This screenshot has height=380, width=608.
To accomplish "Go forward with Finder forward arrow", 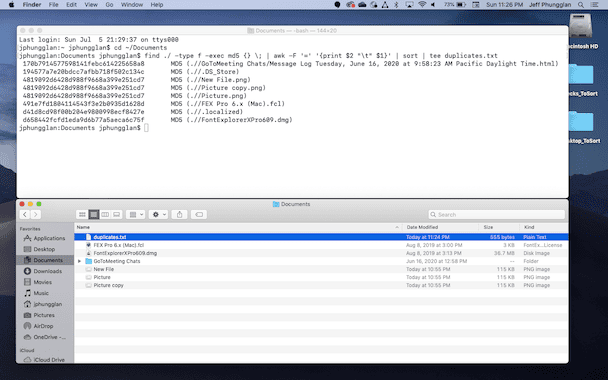I will point(36,214).
